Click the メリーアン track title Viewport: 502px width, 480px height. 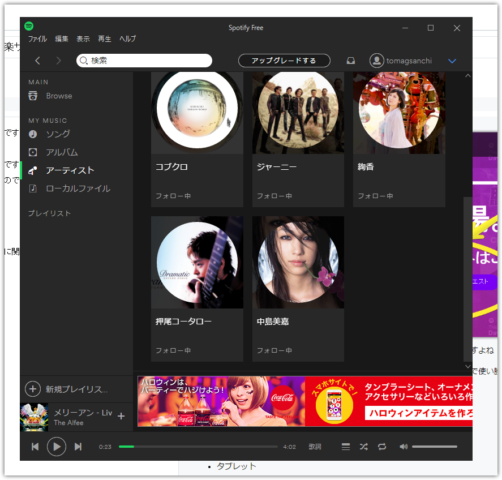coord(83,413)
